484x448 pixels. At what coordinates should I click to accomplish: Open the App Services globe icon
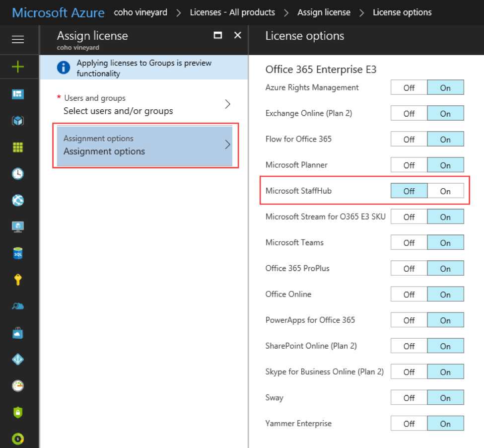(x=18, y=200)
